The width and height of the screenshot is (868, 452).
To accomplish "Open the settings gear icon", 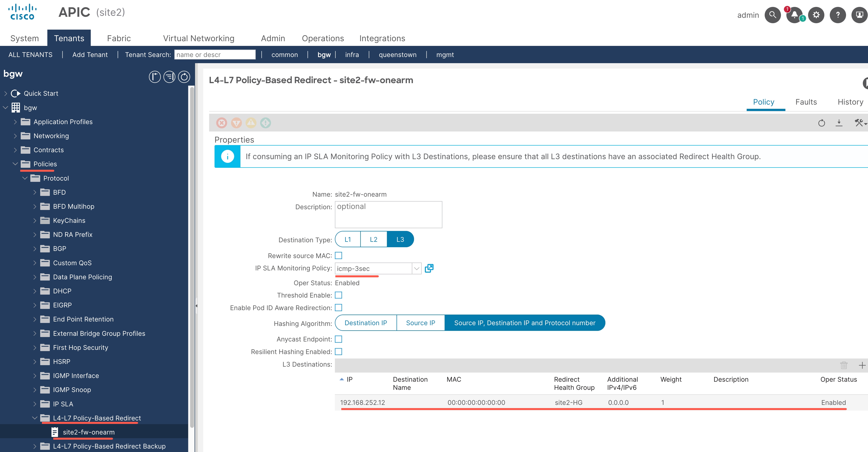I will pyautogui.click(x=816, y=15).
